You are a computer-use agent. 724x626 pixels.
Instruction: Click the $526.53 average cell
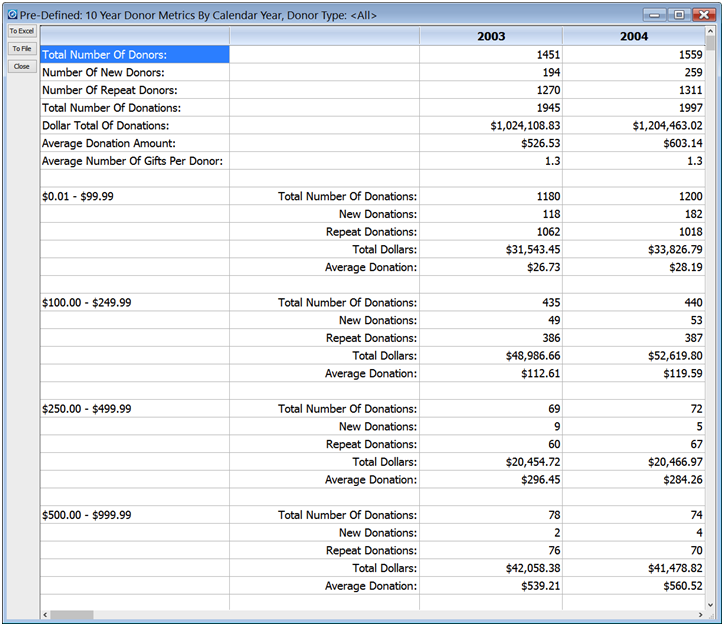[491, 143]
